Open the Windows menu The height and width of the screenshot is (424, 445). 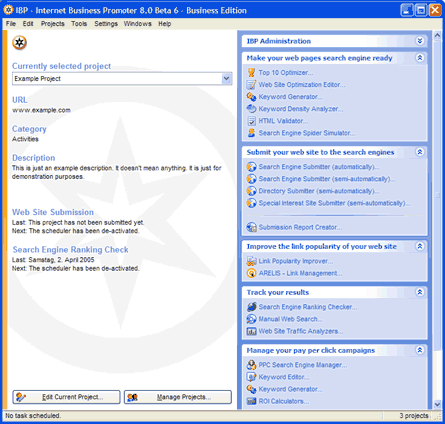coord(138,24)
